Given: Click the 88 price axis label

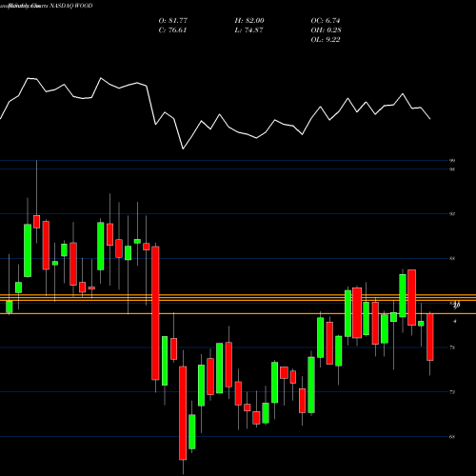Looking at the screenshot, I should click(x=452, y=259).
